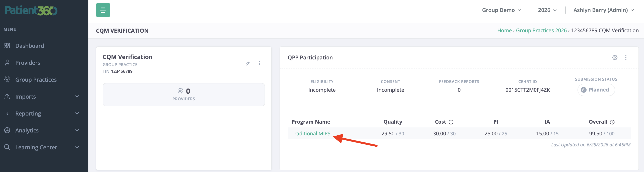644x172 pixels.
Task: Open the Group Demo dropdown
Action: [x=502, y=10]
